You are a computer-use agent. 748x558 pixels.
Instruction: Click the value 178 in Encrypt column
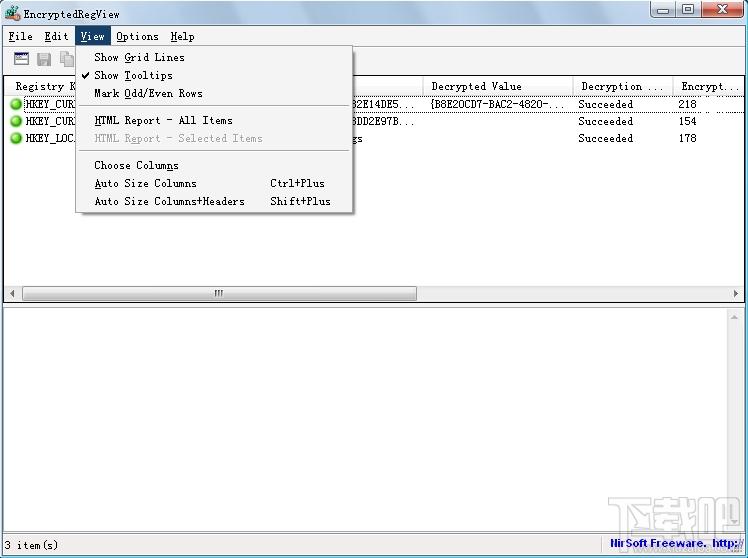(687, 138)
